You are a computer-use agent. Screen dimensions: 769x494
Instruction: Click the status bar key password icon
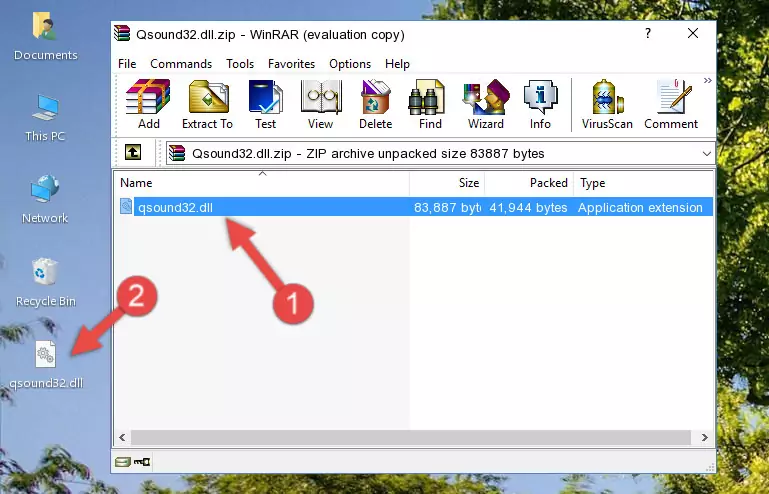pos(142,461)
